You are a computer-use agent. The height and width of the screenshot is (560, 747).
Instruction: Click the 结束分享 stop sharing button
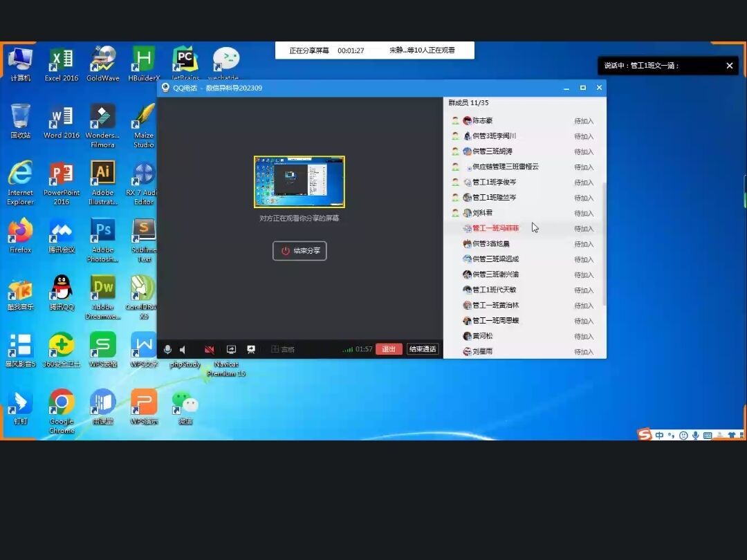click(299, 251)
